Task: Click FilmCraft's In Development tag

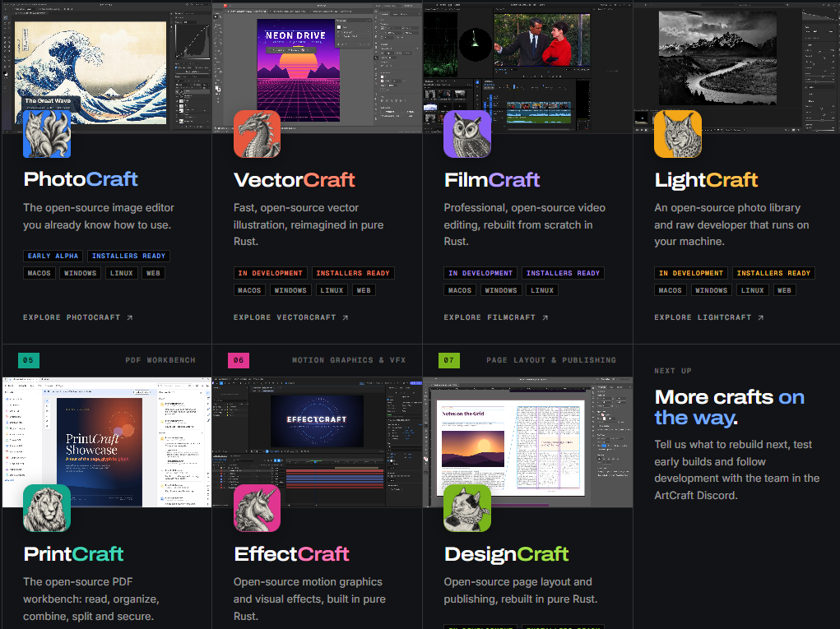Action: click(480, 273)
